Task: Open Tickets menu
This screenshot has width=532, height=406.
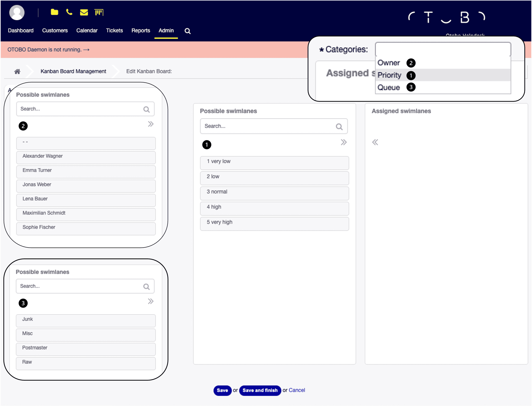Action: pos(114,30)
